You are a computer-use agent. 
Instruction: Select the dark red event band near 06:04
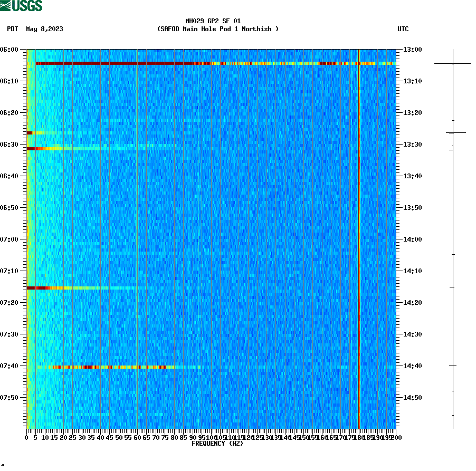click(x=158, y=63)
